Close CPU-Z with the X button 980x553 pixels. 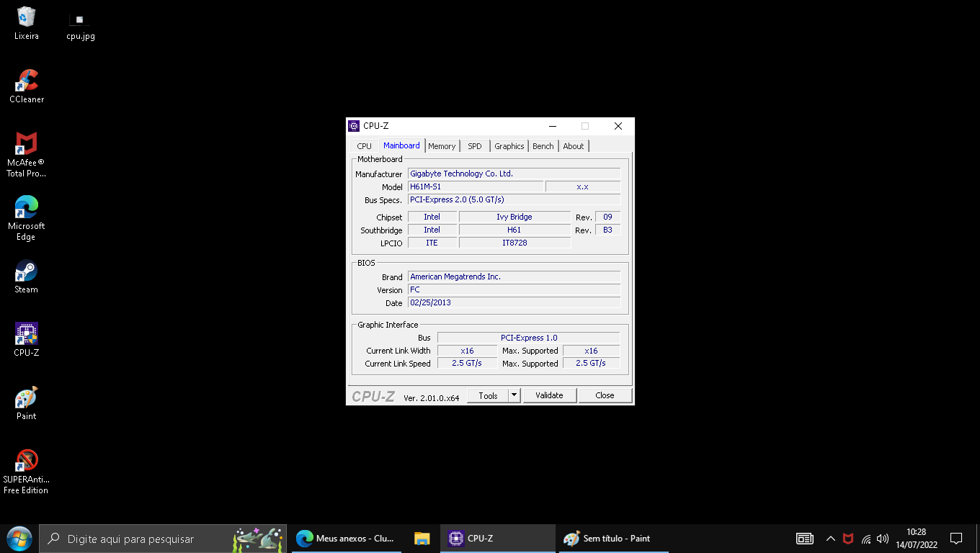618,126
